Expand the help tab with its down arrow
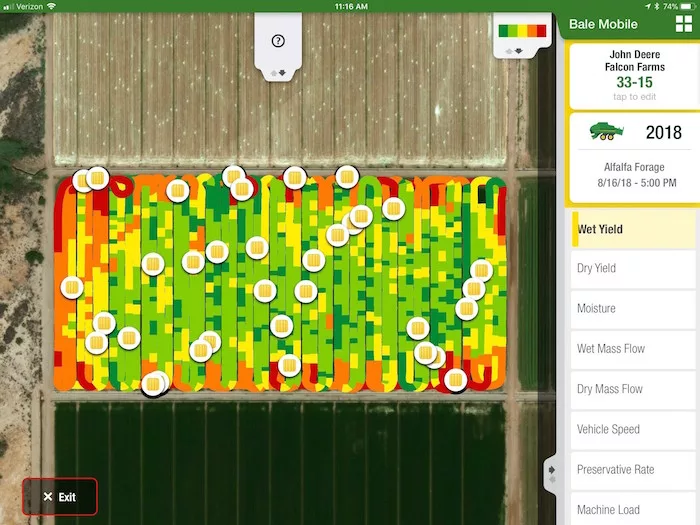The image size is (700, 525). pyautogui.click(x=282, y=73)
